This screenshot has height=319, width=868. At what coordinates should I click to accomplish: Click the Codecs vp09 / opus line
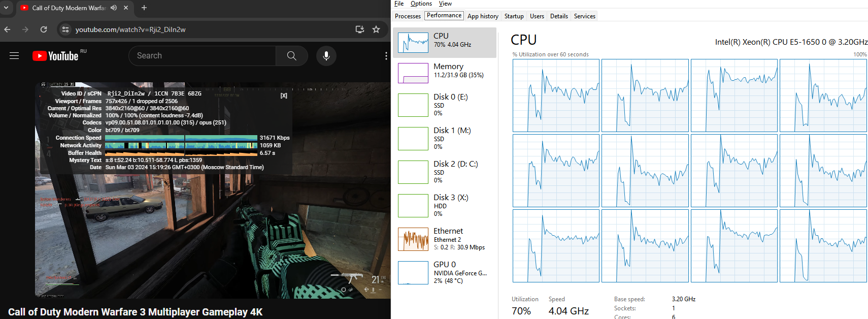pos(165,122)
